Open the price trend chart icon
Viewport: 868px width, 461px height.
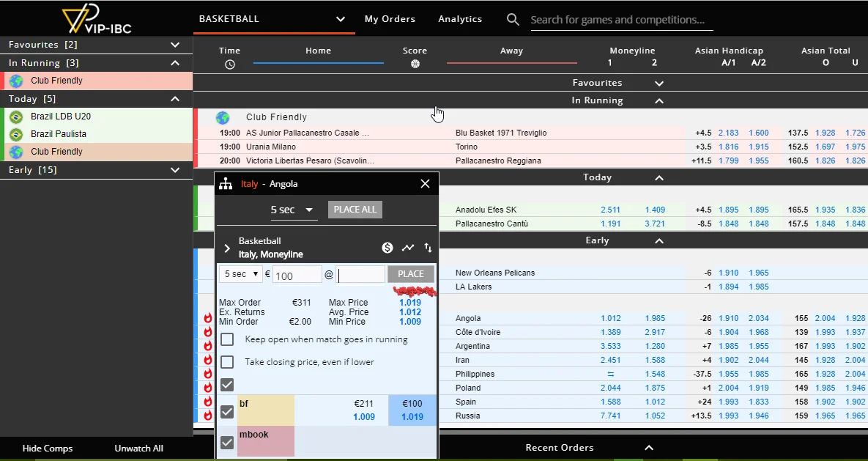coord(408,248)
